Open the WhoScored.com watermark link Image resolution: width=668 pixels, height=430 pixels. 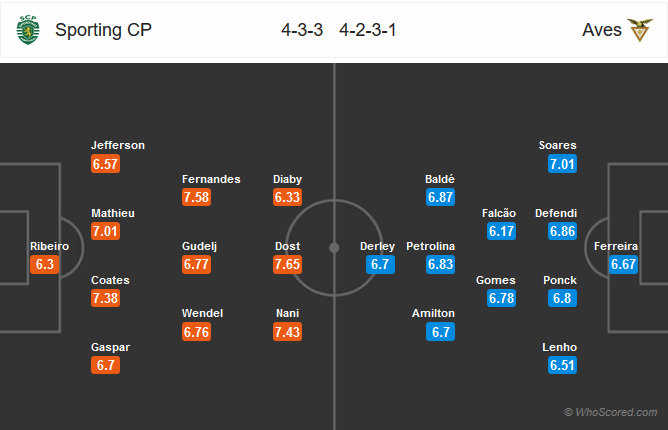[x=610, y=412]
